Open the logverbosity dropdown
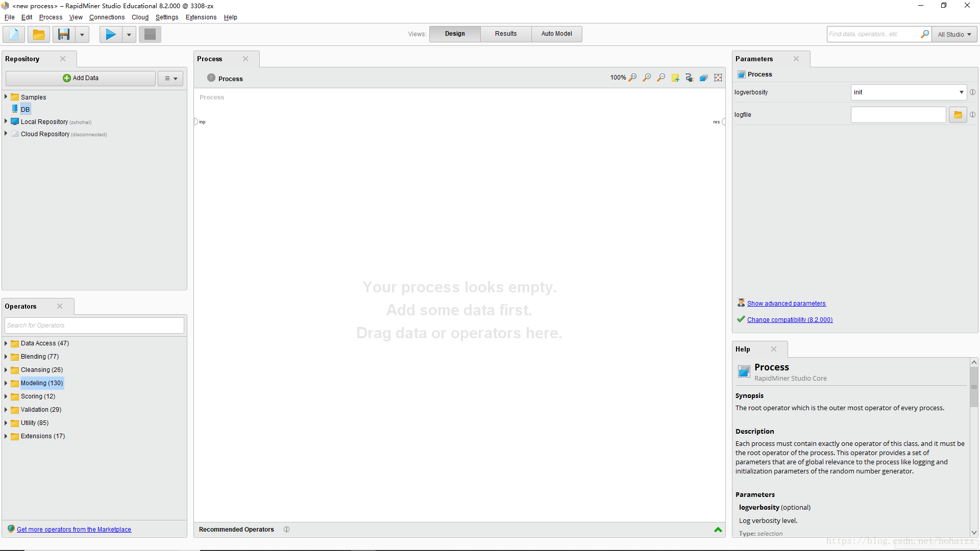The image size is (980, 551). [961, 92]
